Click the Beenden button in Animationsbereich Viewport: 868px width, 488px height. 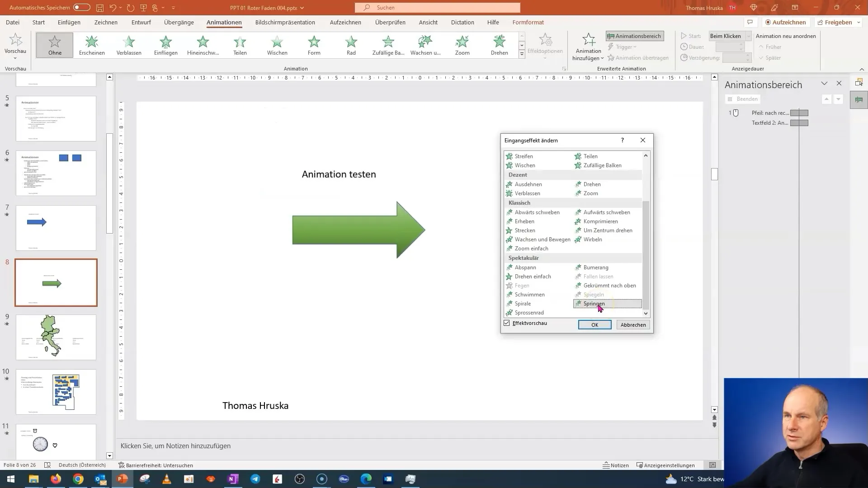pyautogui.click(x=743, y=99)
